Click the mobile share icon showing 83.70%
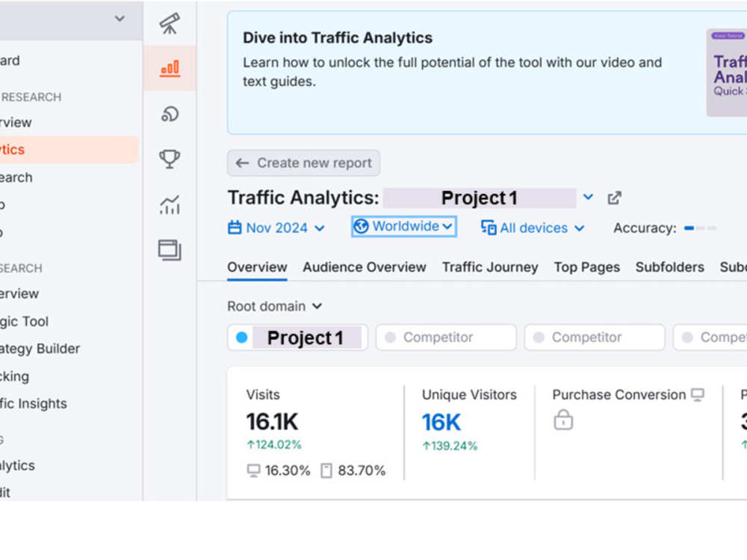Screen dimensions: 747x560 326,470
